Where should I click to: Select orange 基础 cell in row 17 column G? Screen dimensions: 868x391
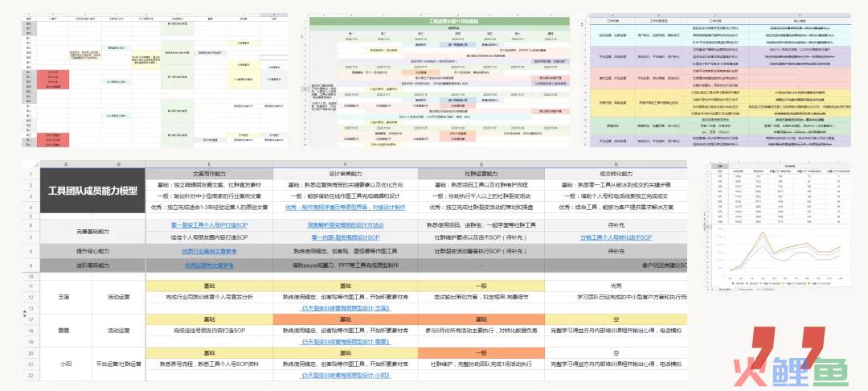[481, 319]
